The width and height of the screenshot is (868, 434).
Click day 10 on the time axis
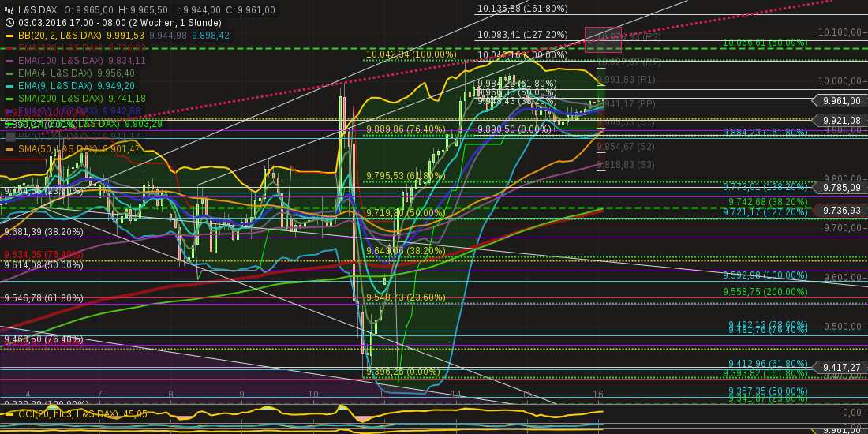[x=313, y=394]
